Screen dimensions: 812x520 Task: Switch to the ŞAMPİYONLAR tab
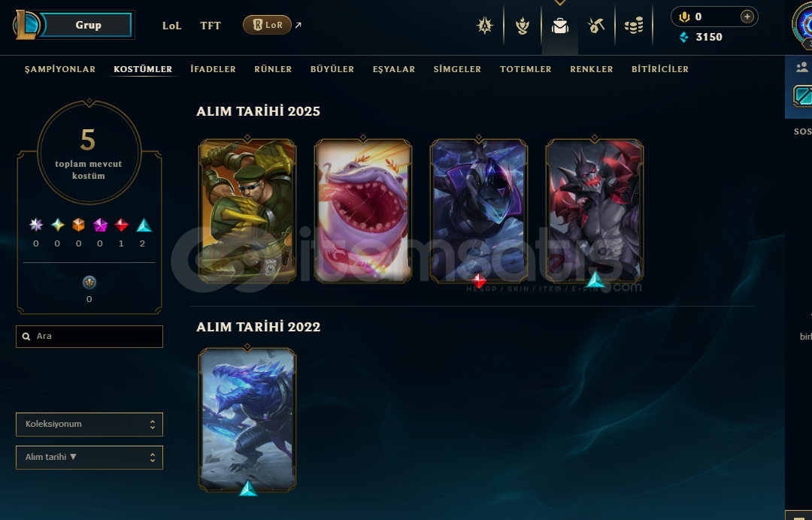click(x=60, y=69)
